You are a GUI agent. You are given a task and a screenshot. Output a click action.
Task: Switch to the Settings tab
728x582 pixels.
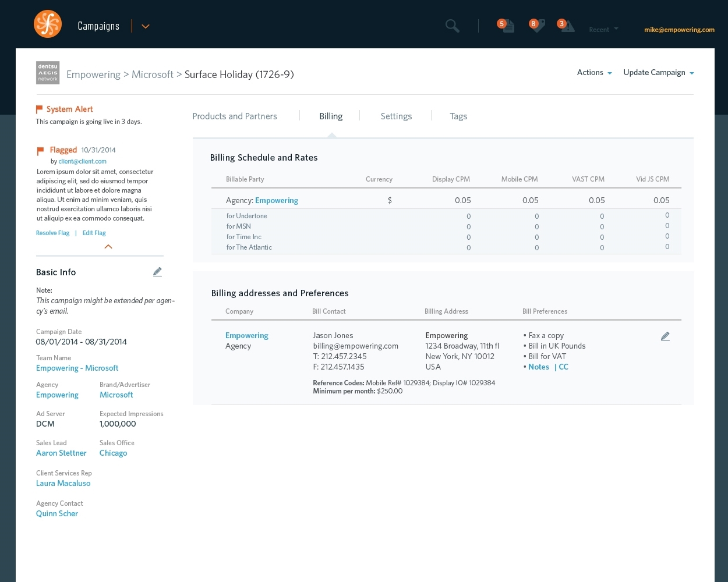[396, 116]
